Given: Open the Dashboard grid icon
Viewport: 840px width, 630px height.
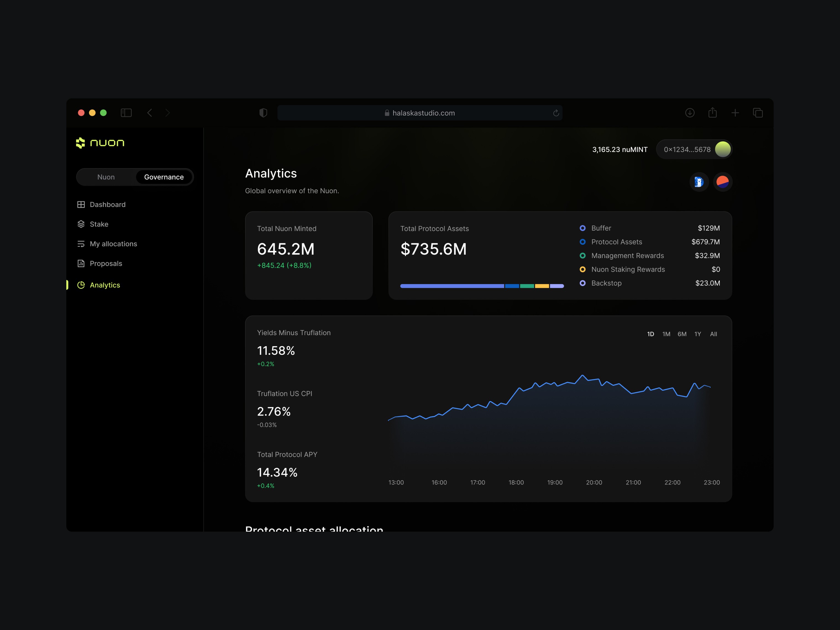Looking at the screenshot, I should pos(81,205).
